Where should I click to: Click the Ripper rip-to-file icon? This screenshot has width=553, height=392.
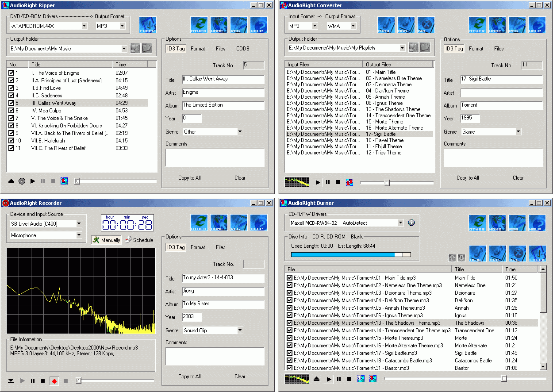[x=64, y=181]
